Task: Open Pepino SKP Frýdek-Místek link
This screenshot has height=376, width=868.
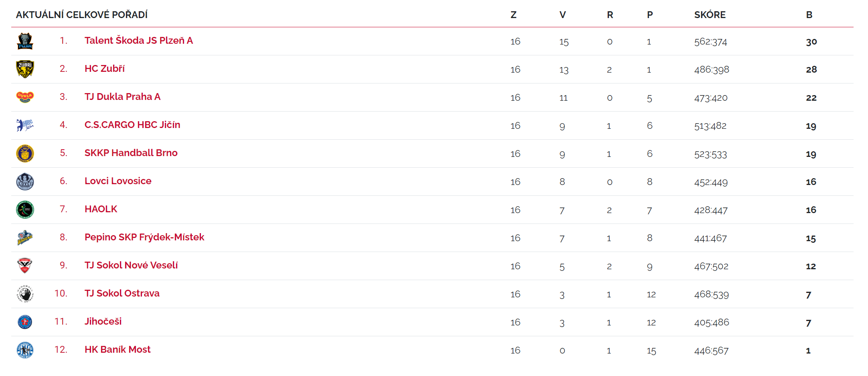Action: coord(144,237)
